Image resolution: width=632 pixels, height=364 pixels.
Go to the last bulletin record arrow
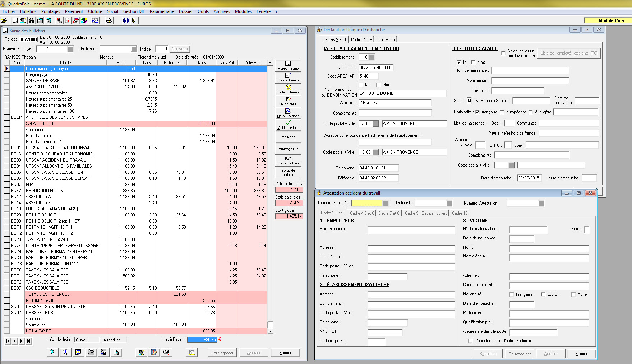29,341
